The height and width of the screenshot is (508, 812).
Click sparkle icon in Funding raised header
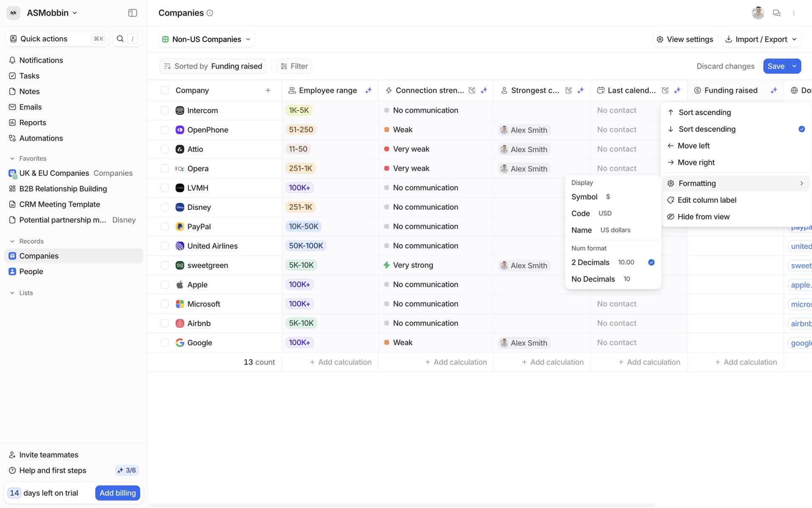(x=774, y=90)
